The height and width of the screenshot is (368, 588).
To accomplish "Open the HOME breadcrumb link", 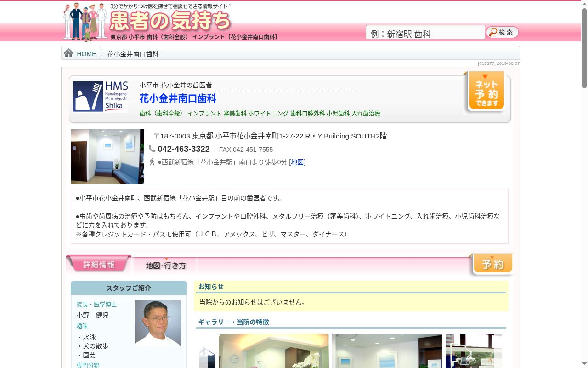I will coord(86,54).
